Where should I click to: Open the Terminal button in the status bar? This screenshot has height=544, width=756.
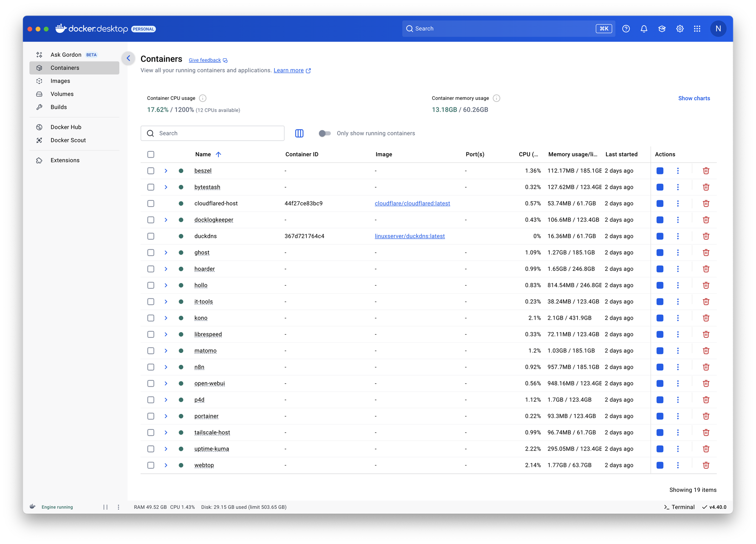pyautogui.click(x=679, y=507)
